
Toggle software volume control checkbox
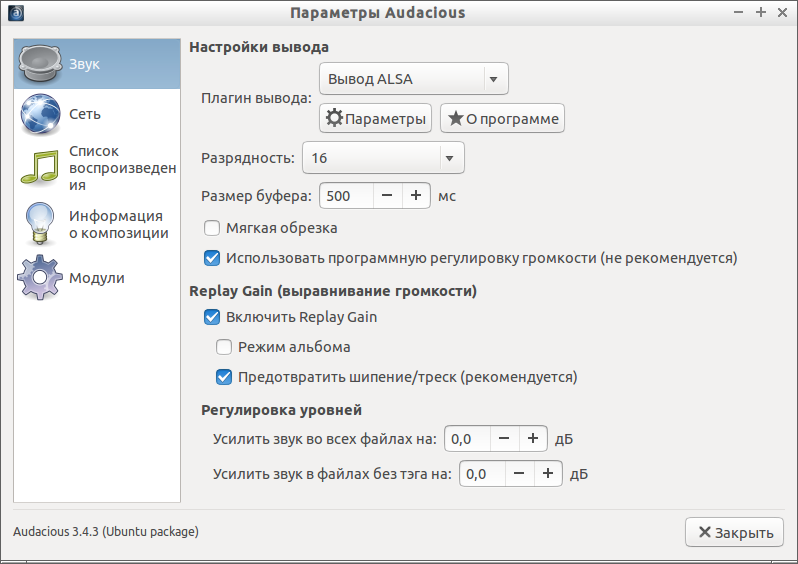pos(212,258)
